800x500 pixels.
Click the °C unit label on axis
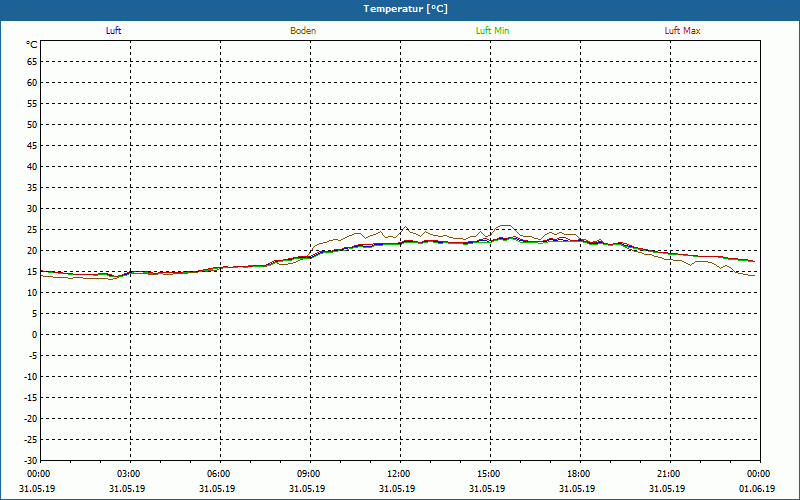coord(32,45)
